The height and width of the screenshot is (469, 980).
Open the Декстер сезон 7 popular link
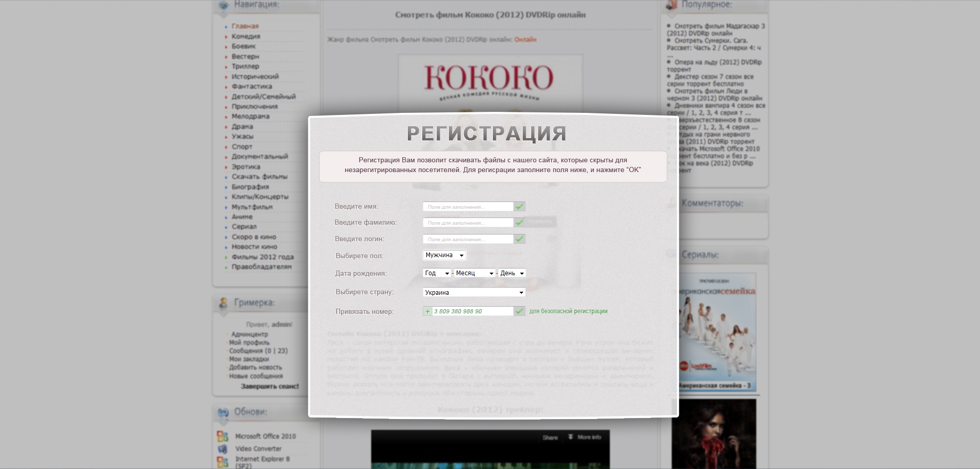(x=710, y=80)
